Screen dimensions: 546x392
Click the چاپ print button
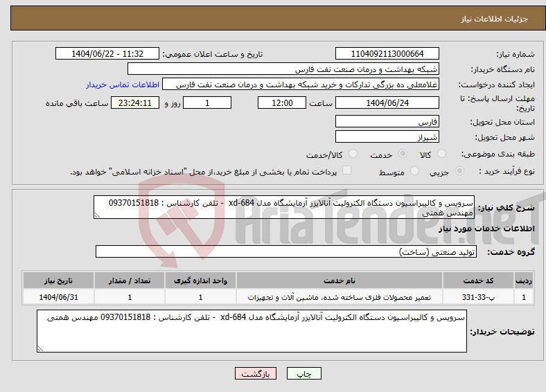click(x=304, y=373)
